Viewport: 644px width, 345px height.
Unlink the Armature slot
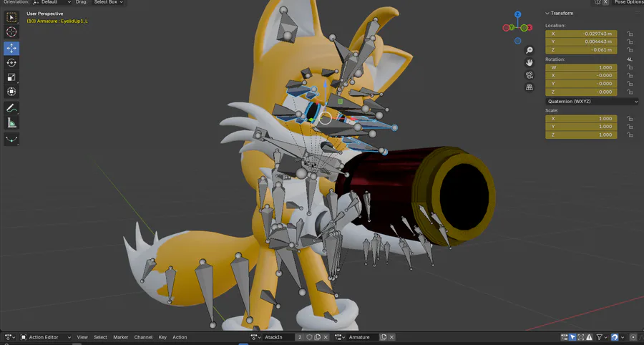click(x=391, y=337)
